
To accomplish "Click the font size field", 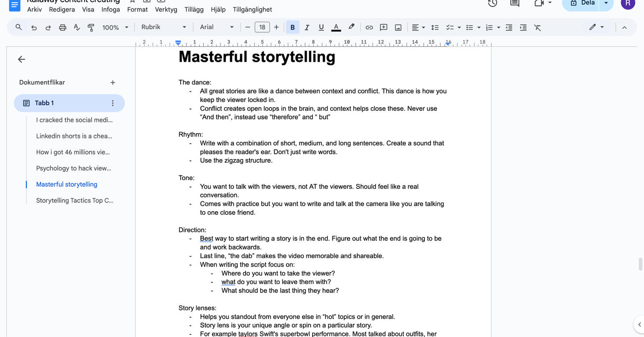I will click(262, 27).
